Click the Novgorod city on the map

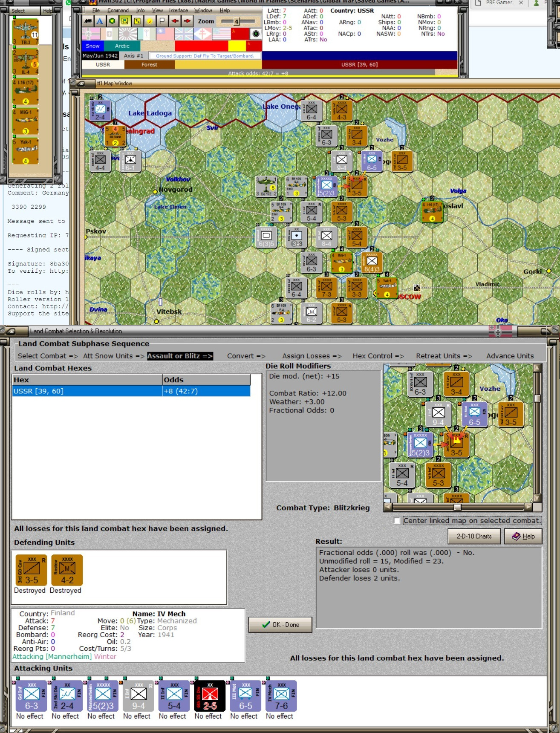point(155,192)
